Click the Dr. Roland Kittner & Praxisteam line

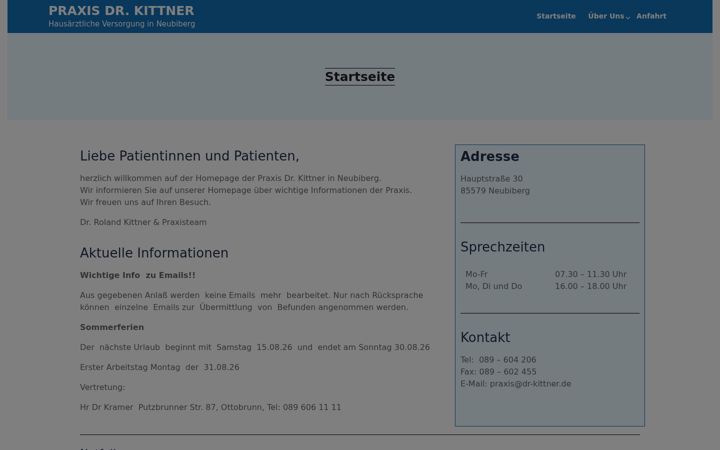(x=143, y=222)
